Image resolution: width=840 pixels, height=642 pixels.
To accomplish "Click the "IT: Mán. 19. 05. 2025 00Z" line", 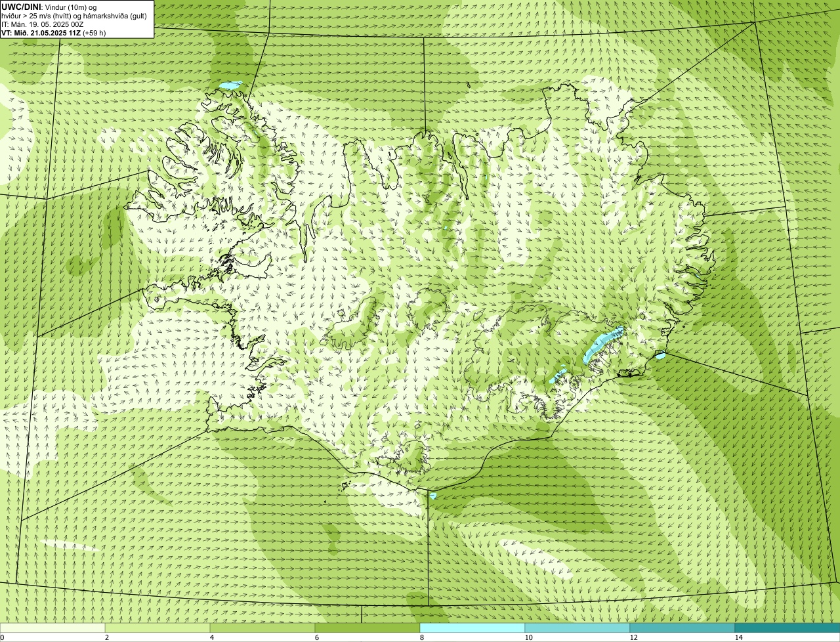I will (x=42, y=24).
